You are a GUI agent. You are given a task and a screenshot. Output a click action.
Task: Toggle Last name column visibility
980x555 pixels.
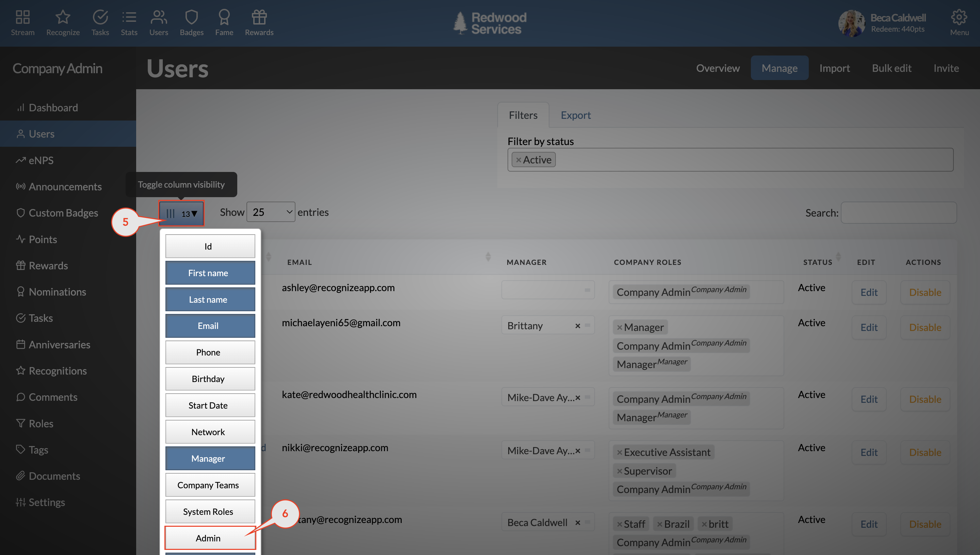(210, 300)
